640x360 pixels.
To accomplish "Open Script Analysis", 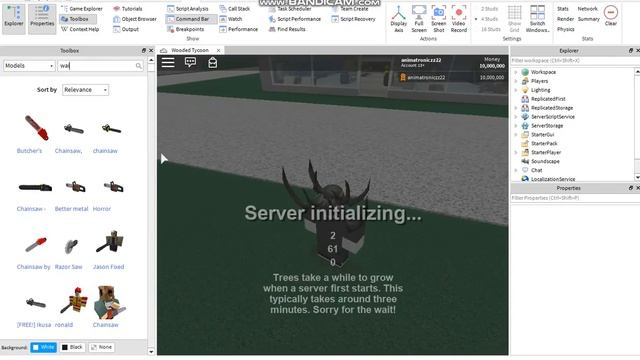I will 188,9.
